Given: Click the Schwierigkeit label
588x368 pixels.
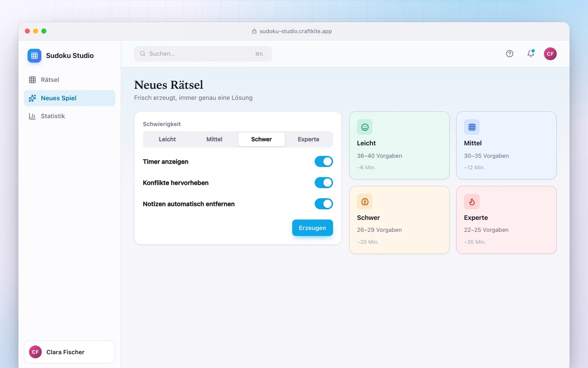Looking at the screenshot, I should click(x=162, y=124).
